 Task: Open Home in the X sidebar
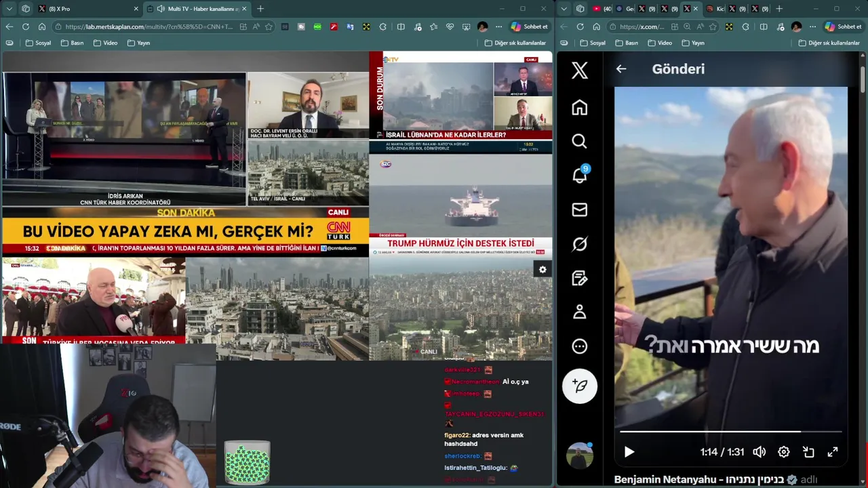pyautogui.click(x=579, y=107)
